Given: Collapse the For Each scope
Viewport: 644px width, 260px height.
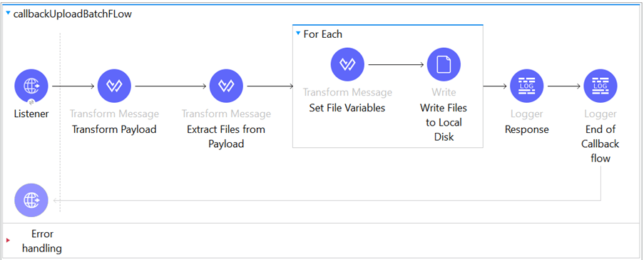Looking at the screenshot, I should pos(298,34).
